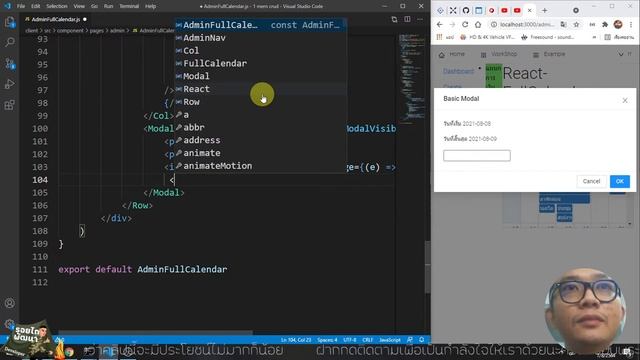Go to Chrome home page
640x360 pixels.
click(x=478, y=24)
